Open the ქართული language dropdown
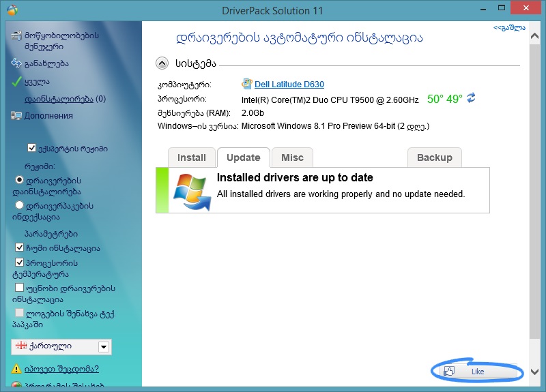546x392 pixels. [61, 347]
